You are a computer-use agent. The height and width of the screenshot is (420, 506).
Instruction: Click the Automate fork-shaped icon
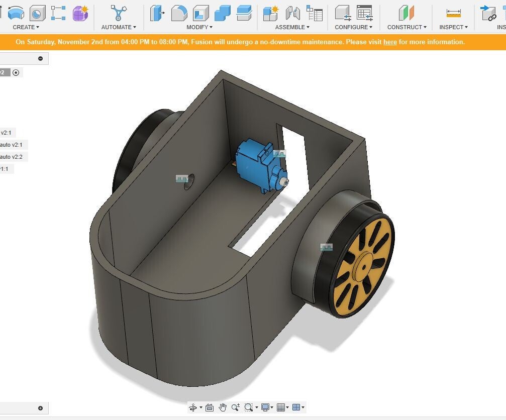[x=119, y=13]
